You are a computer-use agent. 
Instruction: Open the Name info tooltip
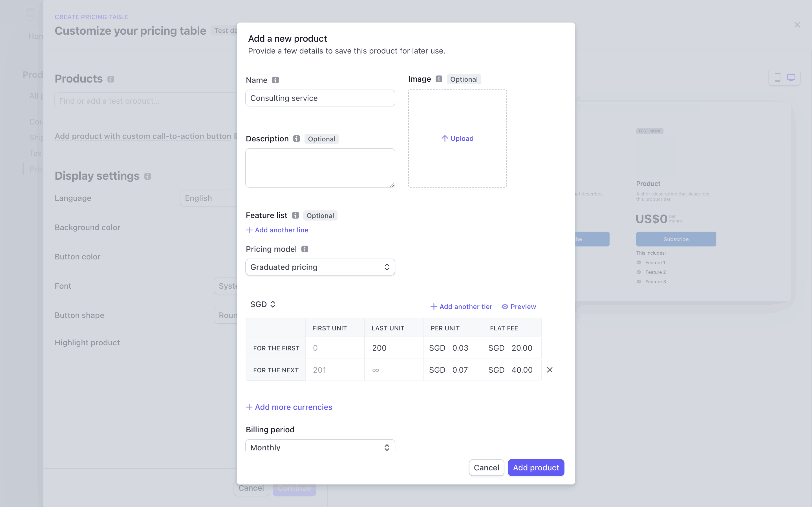coord(275,80)
